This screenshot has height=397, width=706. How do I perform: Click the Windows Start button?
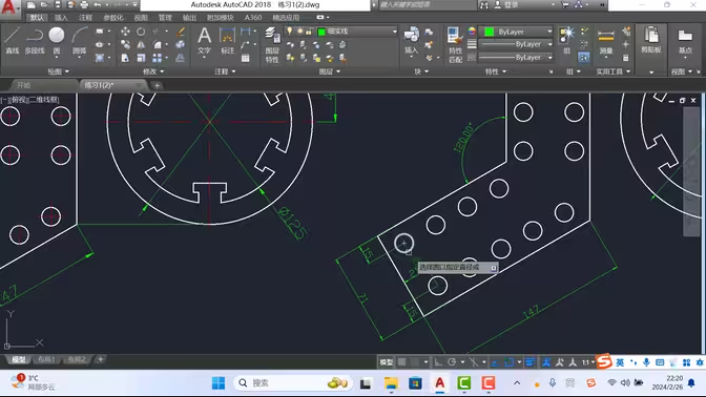pyautogui.click(x=218, y=383)
